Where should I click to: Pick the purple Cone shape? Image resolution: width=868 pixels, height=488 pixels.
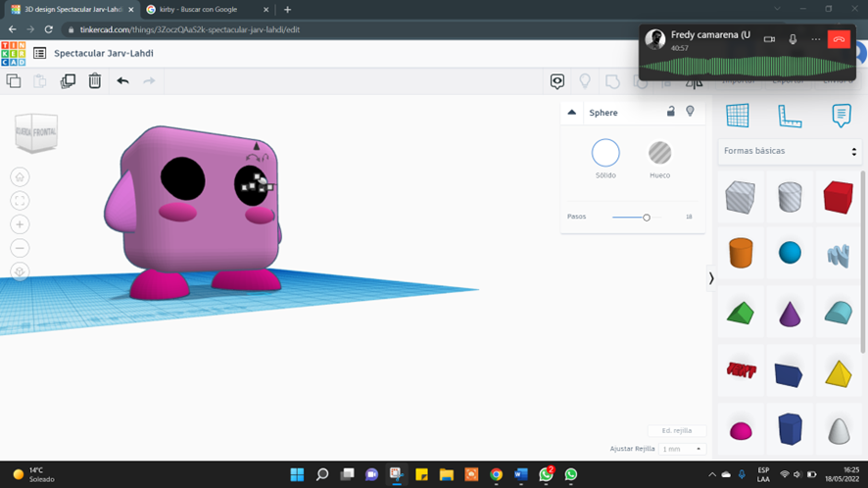[790, 314]
